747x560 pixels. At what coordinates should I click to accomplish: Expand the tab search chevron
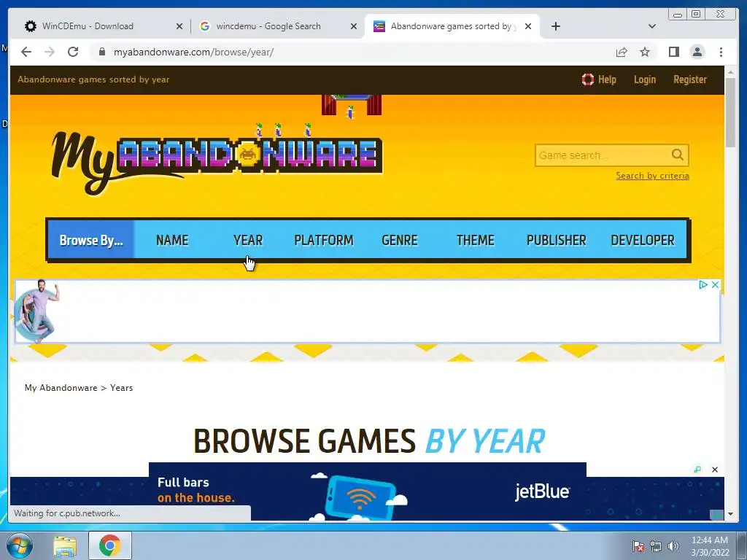(x=652, y=26)
